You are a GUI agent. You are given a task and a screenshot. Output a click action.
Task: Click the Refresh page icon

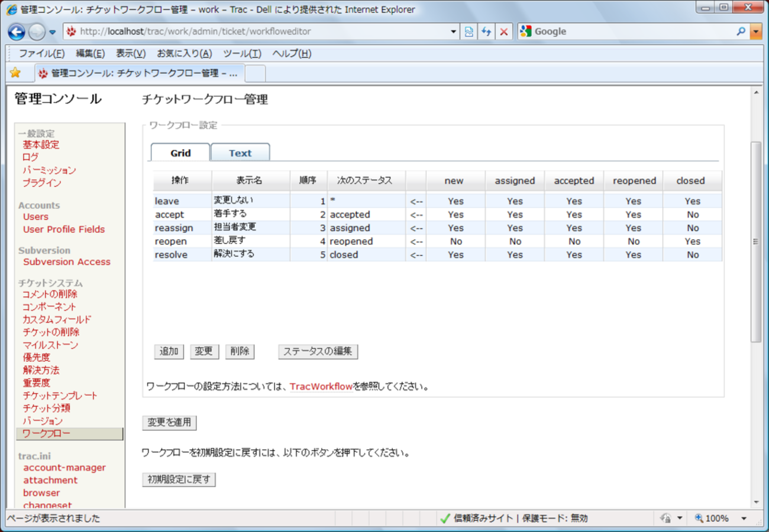486,32
